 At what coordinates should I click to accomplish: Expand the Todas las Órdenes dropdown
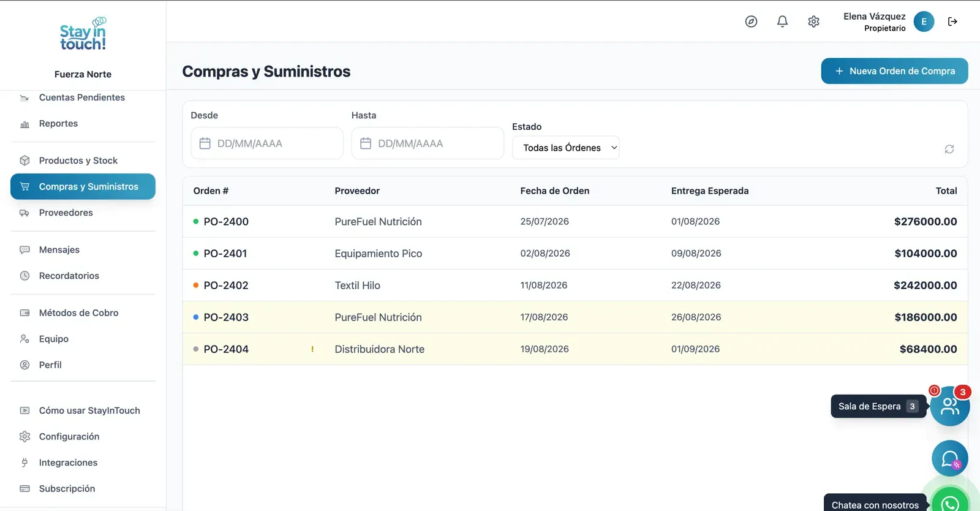pyautogui.click(x=566, y=148)
